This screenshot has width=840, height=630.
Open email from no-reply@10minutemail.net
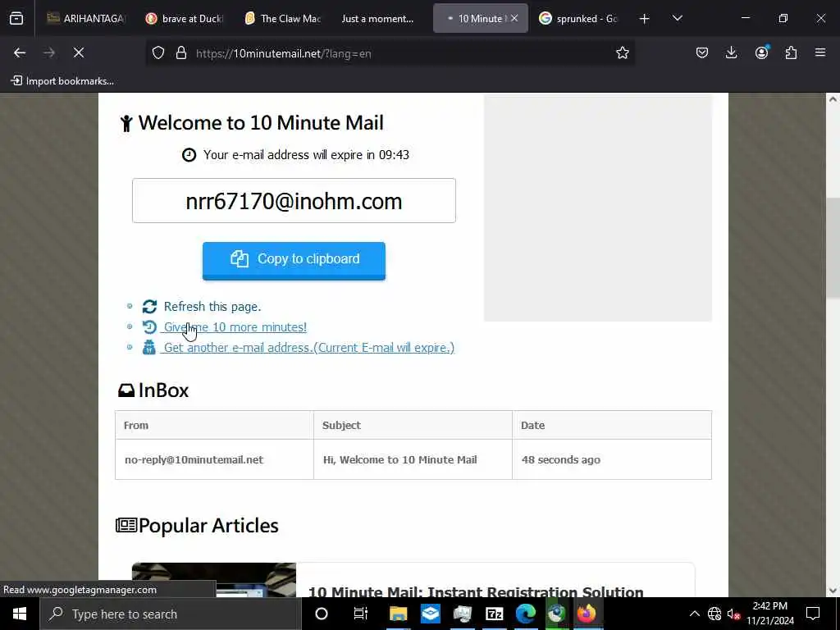[194, 459]
